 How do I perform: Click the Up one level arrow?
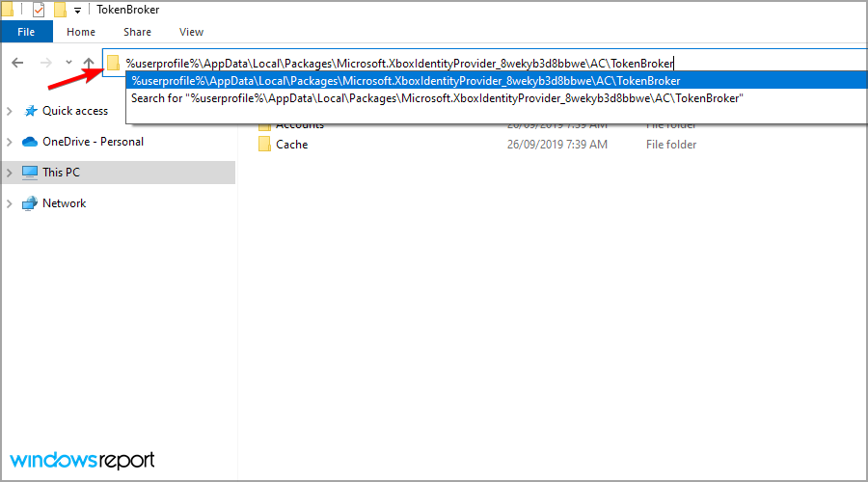tap(89, 63)
